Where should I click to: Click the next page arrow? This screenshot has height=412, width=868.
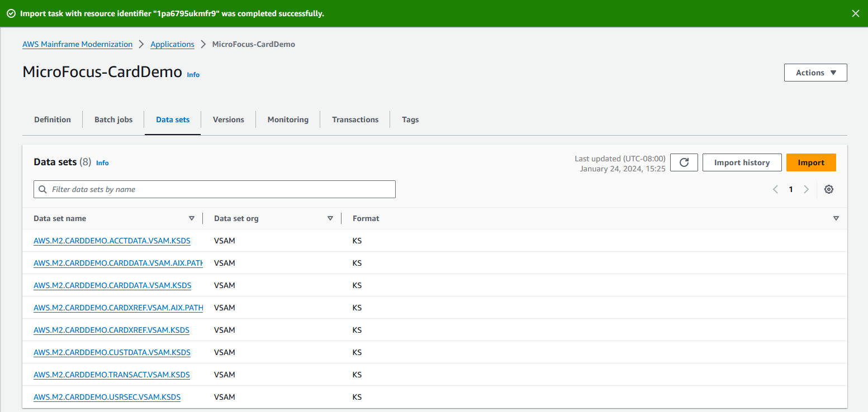(806, 189)
